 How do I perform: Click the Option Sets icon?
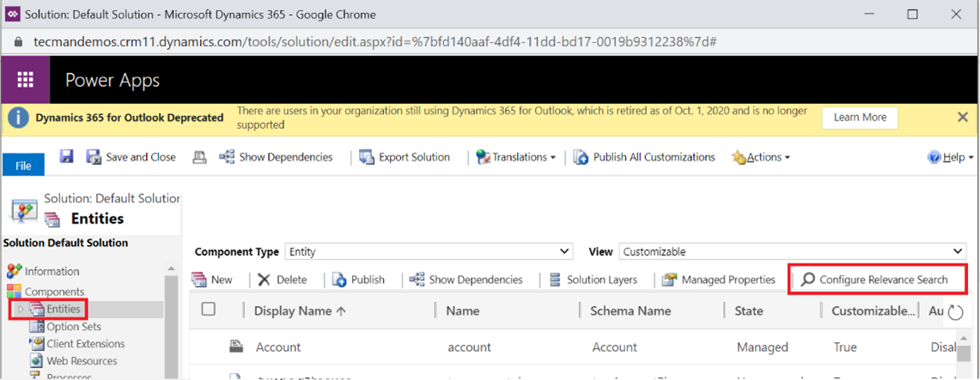click(37, 327)
